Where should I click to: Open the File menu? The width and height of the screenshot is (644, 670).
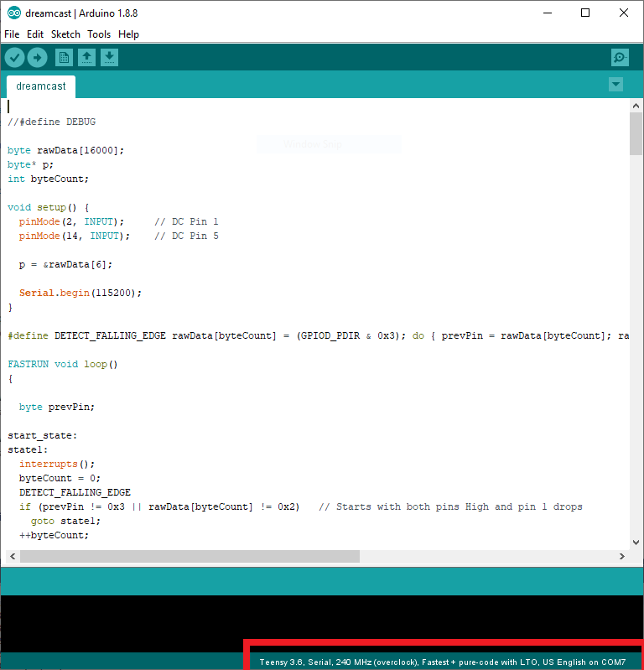tap(12, 34)
